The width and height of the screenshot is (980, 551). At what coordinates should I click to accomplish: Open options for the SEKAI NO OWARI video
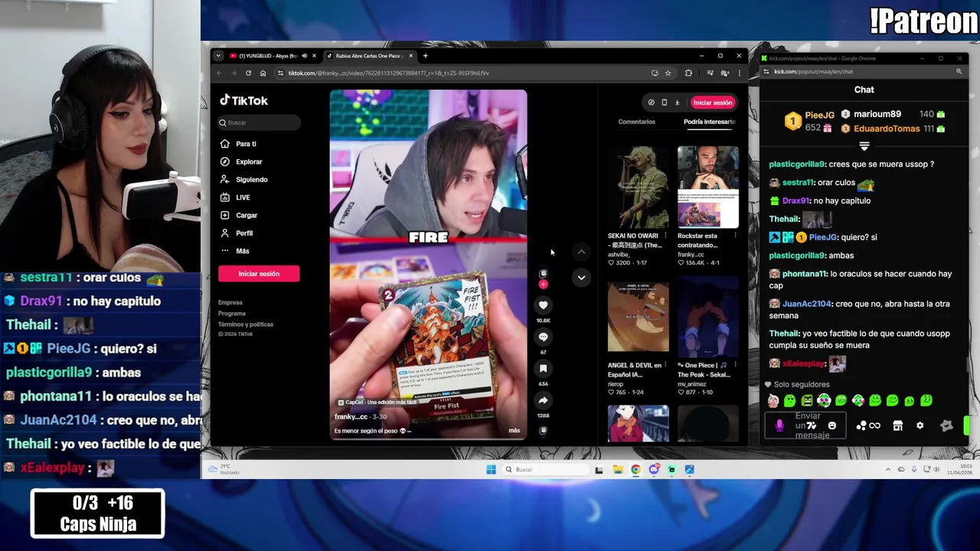click(x=665, y=236)
